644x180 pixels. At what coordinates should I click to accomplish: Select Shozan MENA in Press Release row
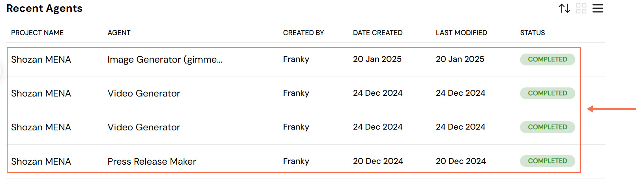(41, 161)
